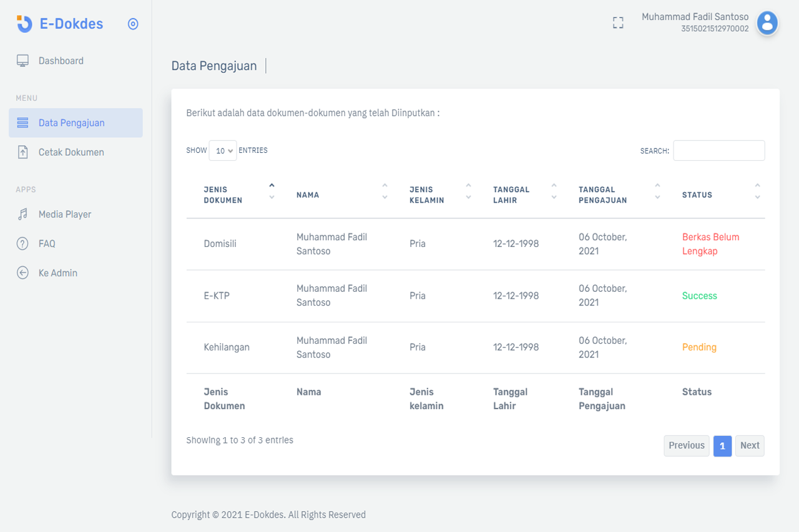The height and width of the screenshot is (532, 799).
Task: Click the Muhammad Fadil Santoso username
Action: (695, 17)
